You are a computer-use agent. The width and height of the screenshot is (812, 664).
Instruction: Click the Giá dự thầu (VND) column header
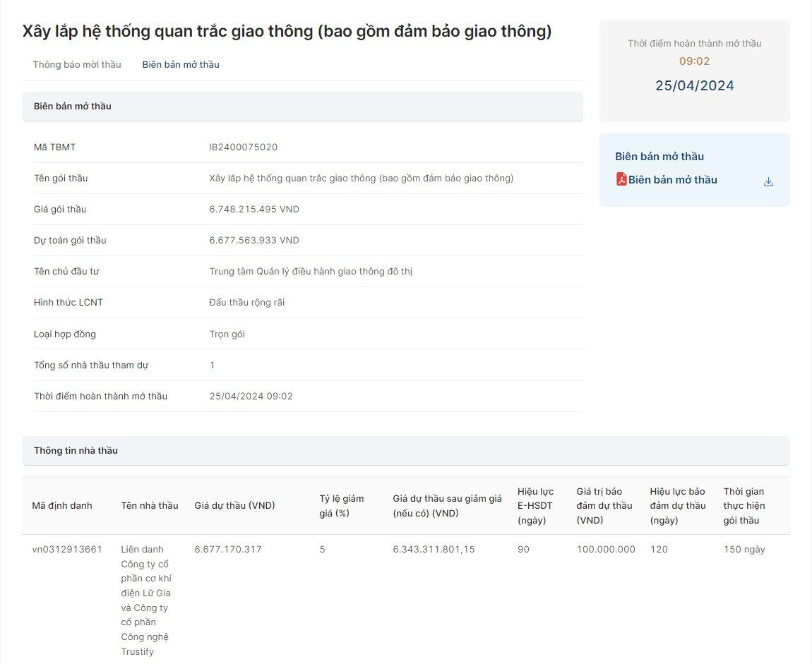pos(234,505)
